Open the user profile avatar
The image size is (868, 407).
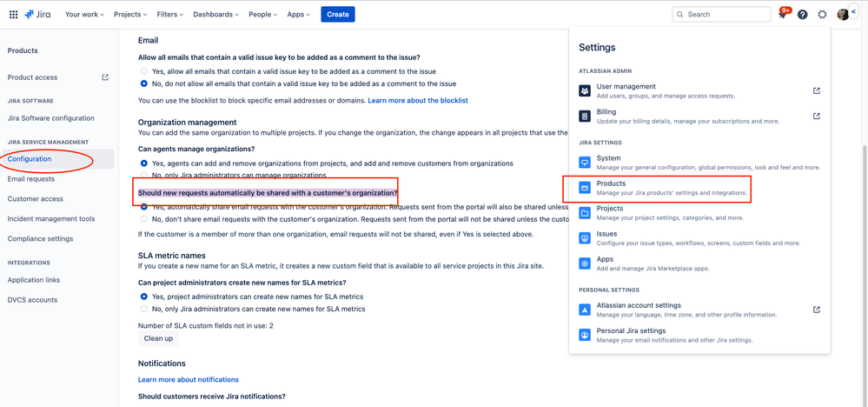(843, 15)
